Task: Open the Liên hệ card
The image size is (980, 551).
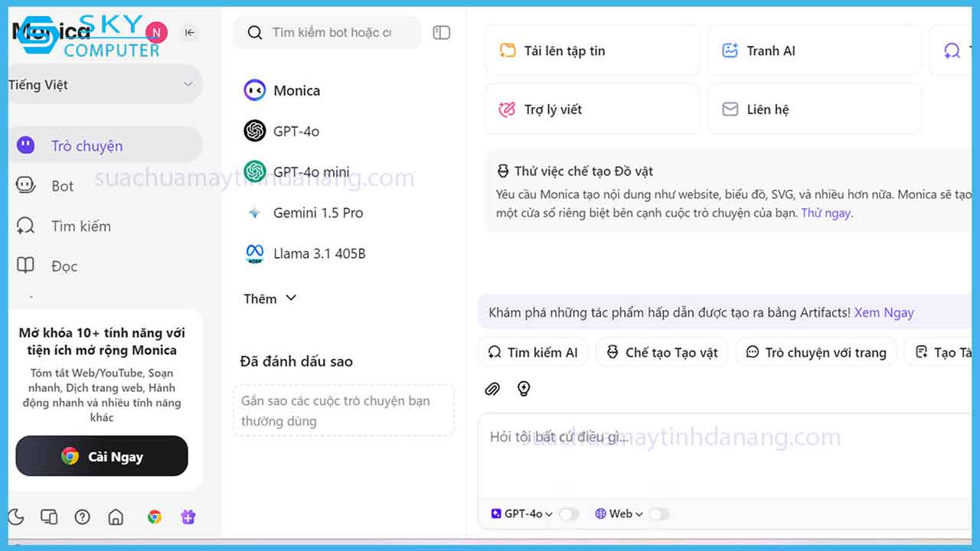Action: coord(814,109)
